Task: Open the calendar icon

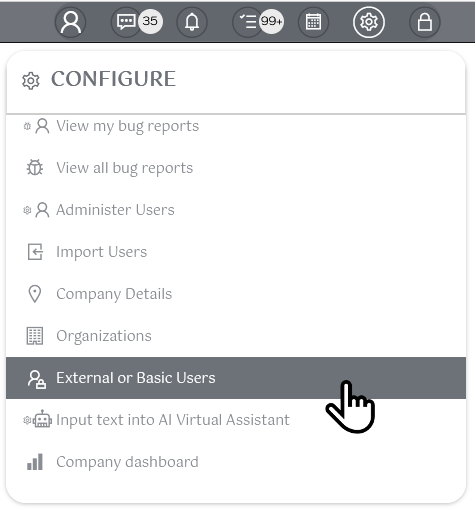Action: [x=313, y=22]
